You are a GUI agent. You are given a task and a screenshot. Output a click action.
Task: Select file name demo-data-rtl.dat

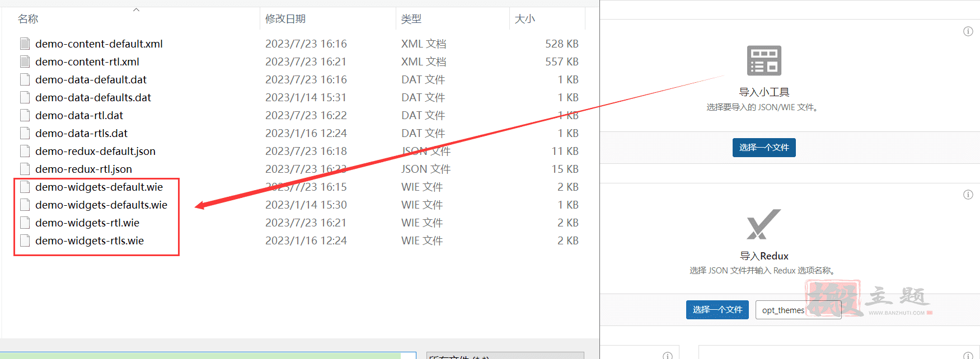click(79, 115)
